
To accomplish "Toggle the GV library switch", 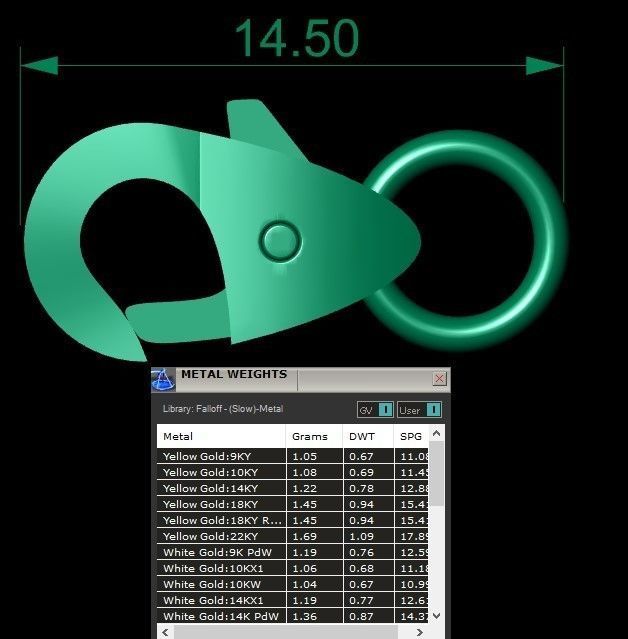I will click(375, 410).
